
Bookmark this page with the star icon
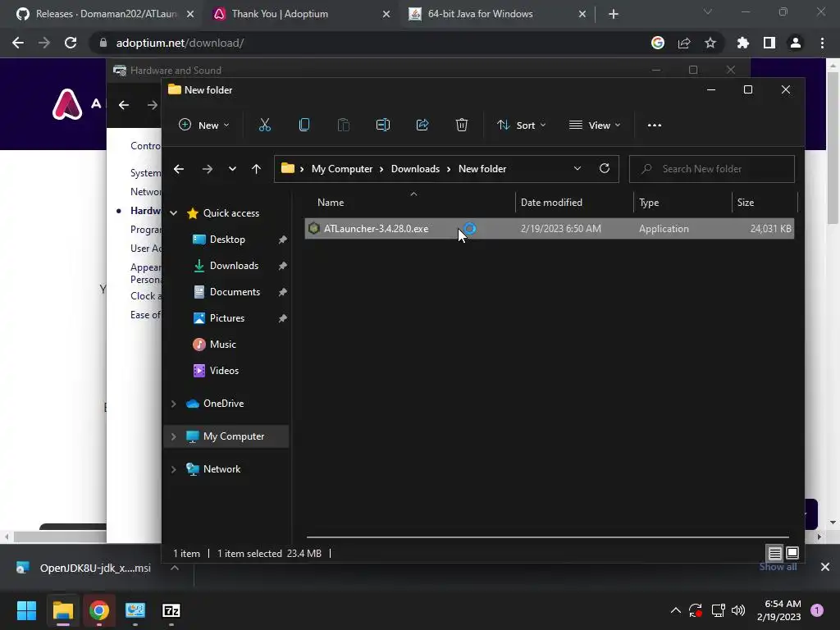[710, 43]
